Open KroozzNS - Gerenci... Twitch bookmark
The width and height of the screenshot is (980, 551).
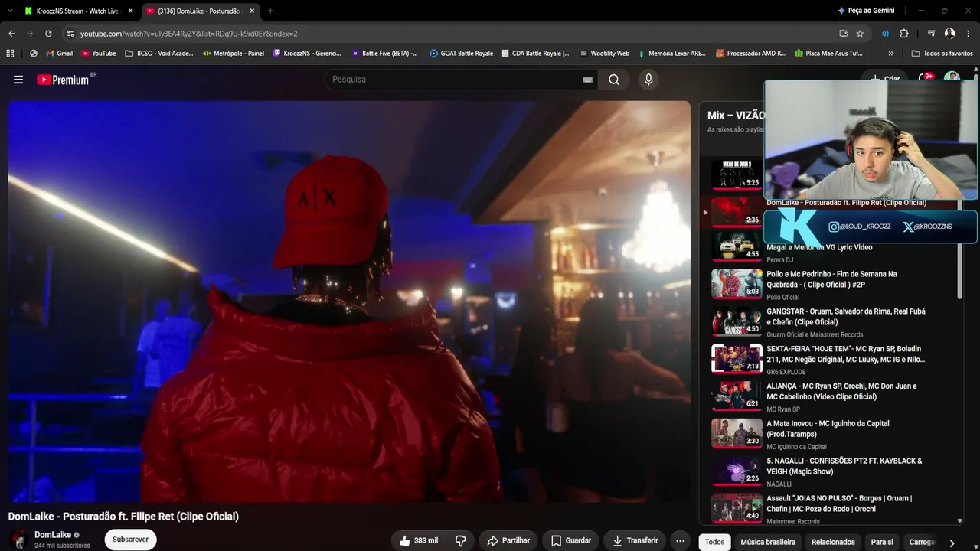click(x=306, y=54)
